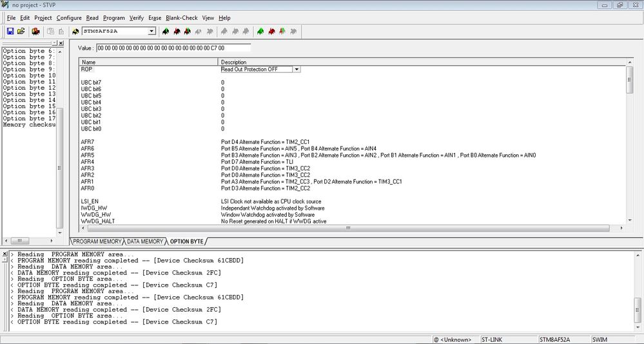This screenshot has width=644, height=344.
Task: Click the Read all tabs icon (bright green chip)
Action: (260, 31)
